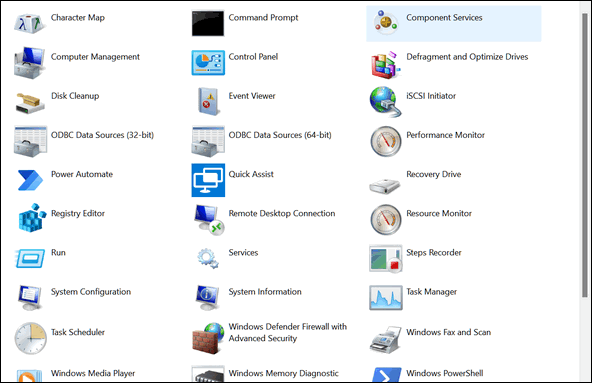The height and width of the screenshot is (383, 592).
Task: Open the Services gears icon
Action: click(208, 258)
